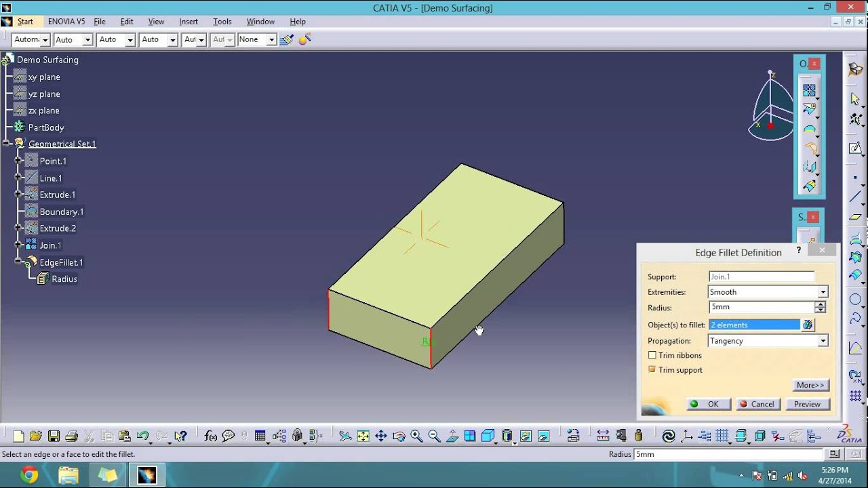Image resolution: width=868 pixels, height=488 pixels.
Task: Click the Circle tool in right toolbar
Action: (x=855, y=300)
